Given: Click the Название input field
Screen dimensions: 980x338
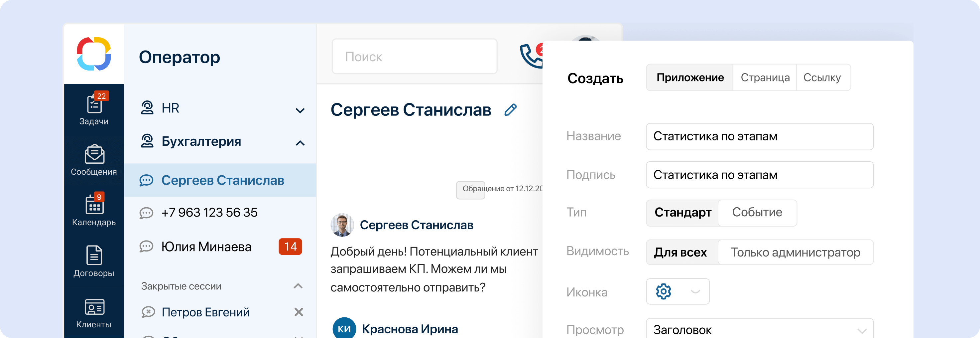Looking at the screenshot, I should (x=759, y=136).
